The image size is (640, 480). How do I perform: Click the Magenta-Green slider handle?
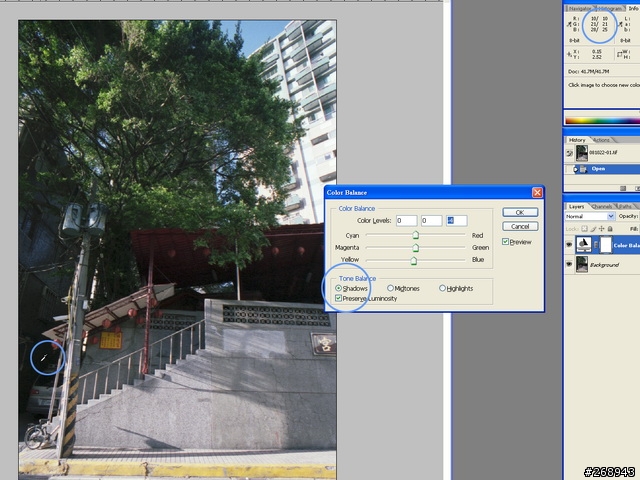pos(416,247)
